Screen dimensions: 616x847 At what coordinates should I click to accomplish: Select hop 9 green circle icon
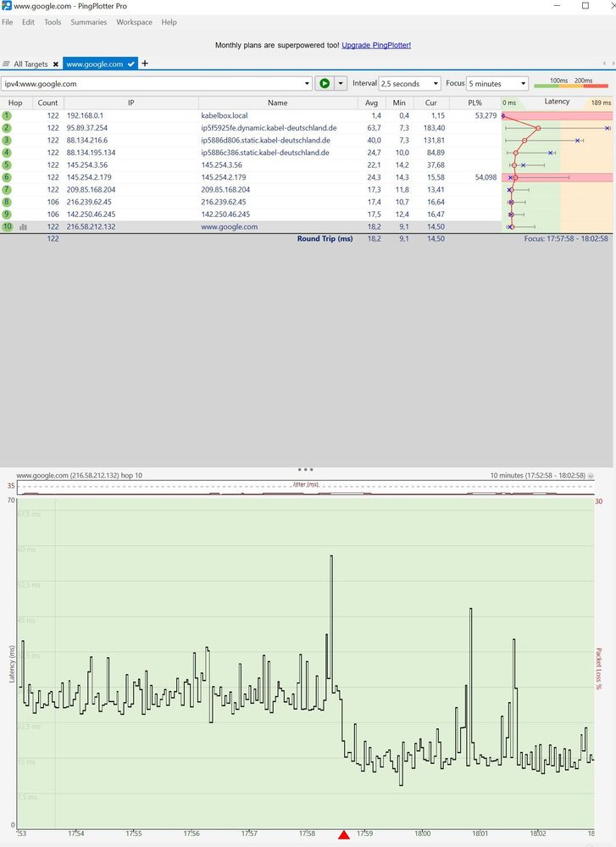tap(7, 215)
